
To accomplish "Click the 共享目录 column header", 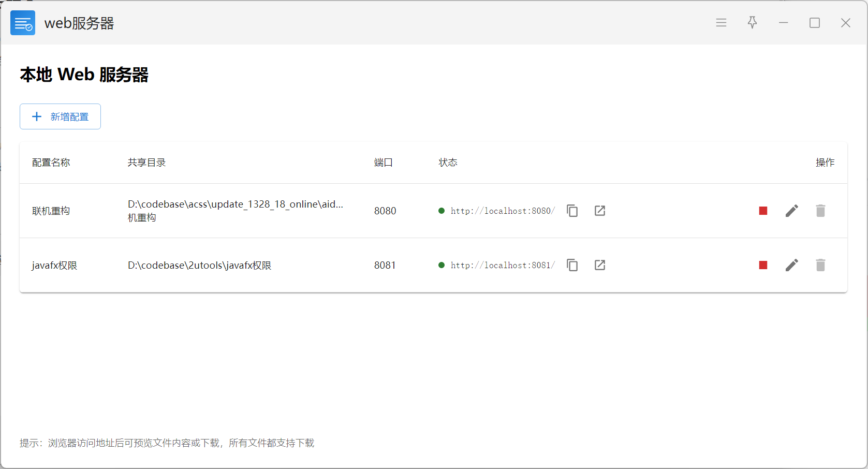I will point(146,163).
